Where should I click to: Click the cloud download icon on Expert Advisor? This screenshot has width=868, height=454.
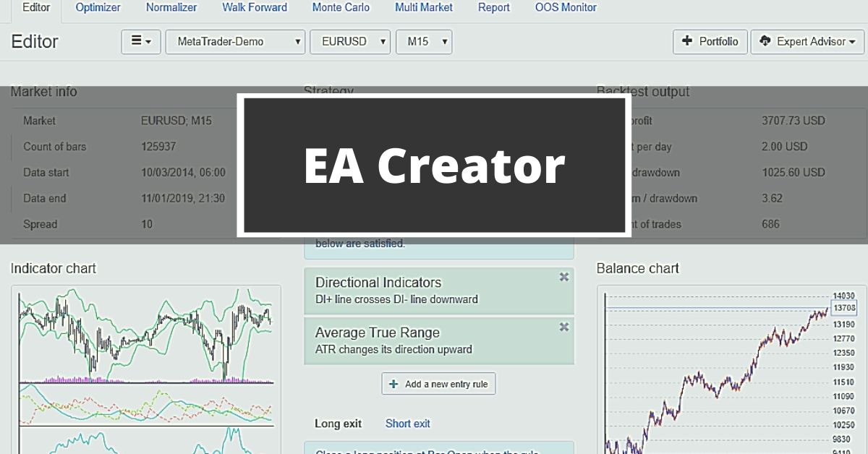766,41
